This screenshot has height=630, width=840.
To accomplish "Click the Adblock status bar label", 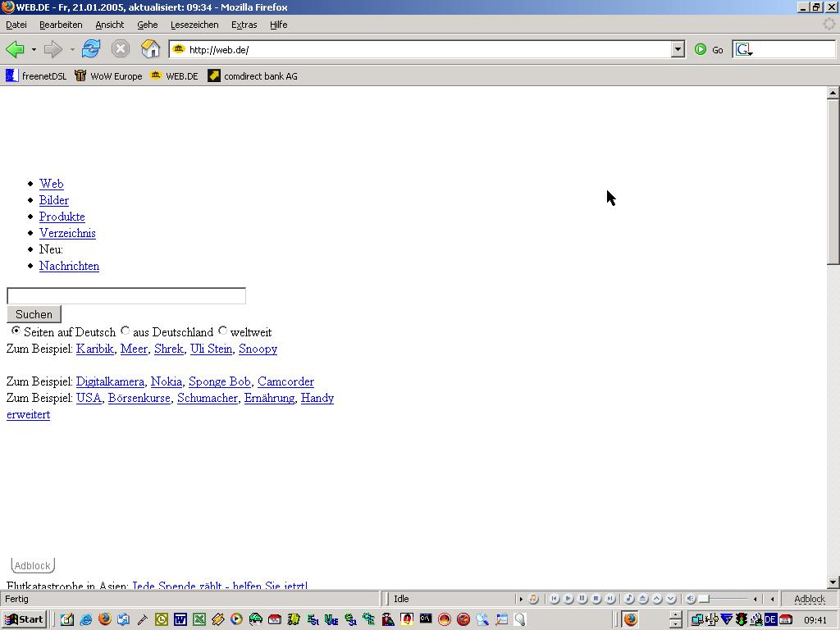I will coord(810,599).
